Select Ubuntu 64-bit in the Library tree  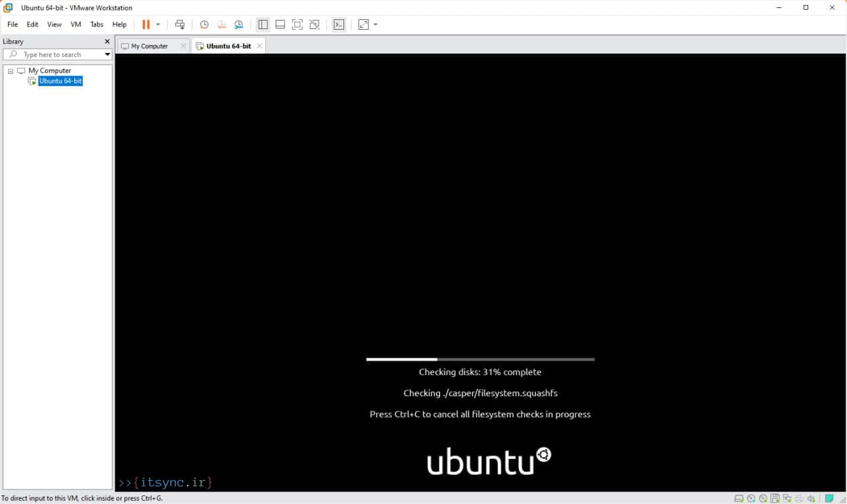(x=60, y=81)
